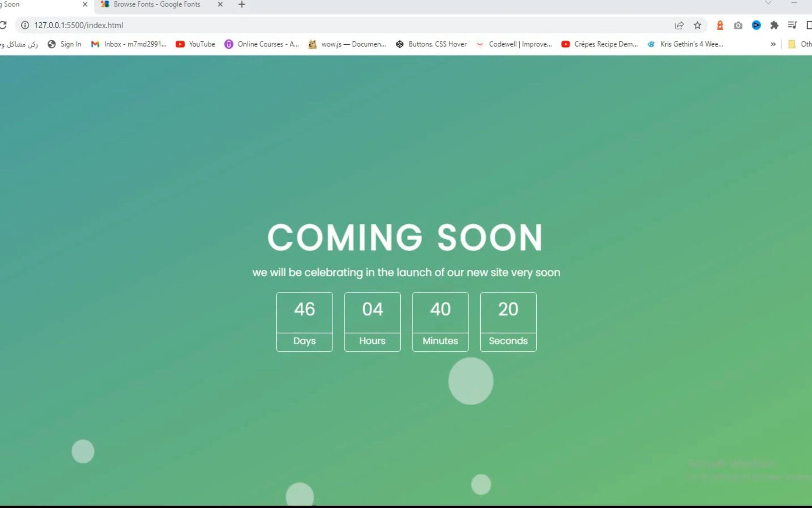Click the camera screenshot extension icon
The image size is (812, 508).
pos(738,25)
